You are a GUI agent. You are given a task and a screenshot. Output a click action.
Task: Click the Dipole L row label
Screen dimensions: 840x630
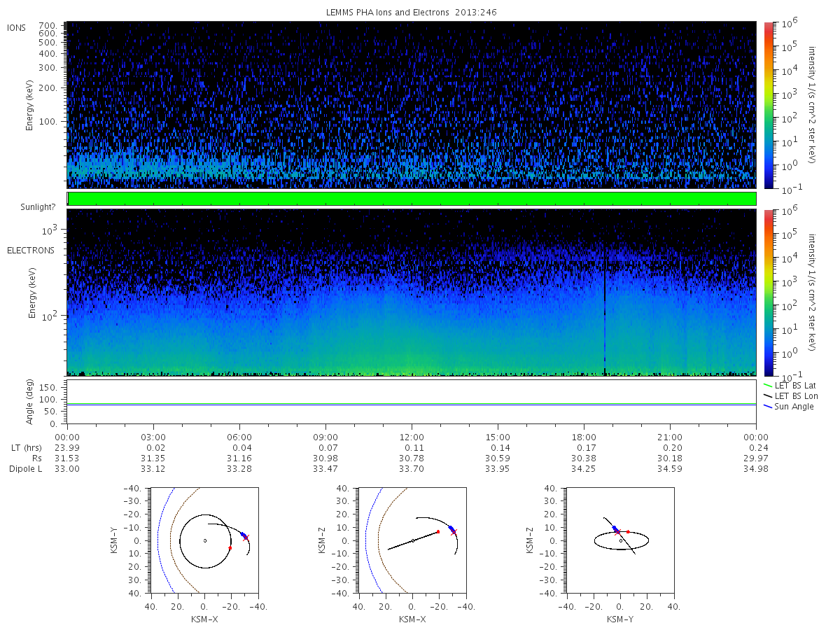pos(25,468)
